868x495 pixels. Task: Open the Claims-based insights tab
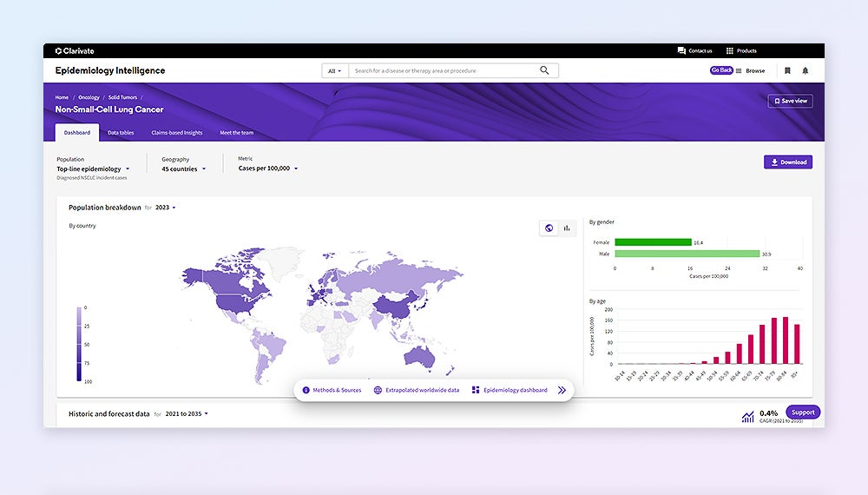(x=176, y=133)
